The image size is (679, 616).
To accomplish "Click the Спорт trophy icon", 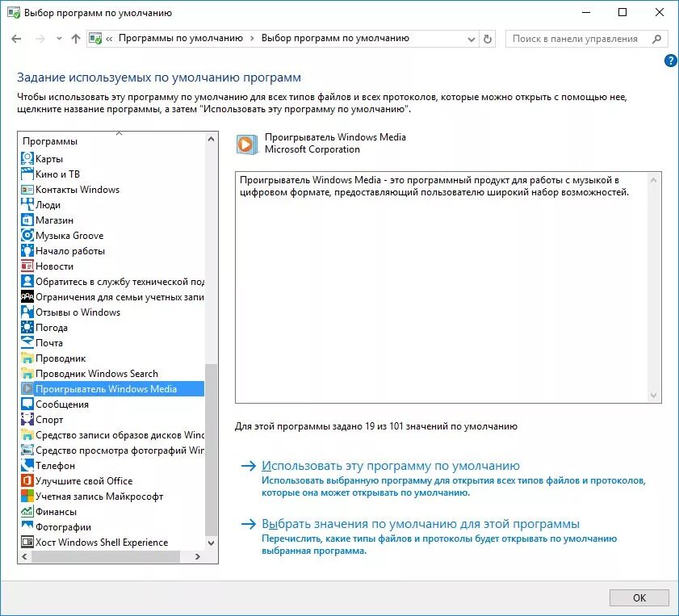I will tap(27, 420).
